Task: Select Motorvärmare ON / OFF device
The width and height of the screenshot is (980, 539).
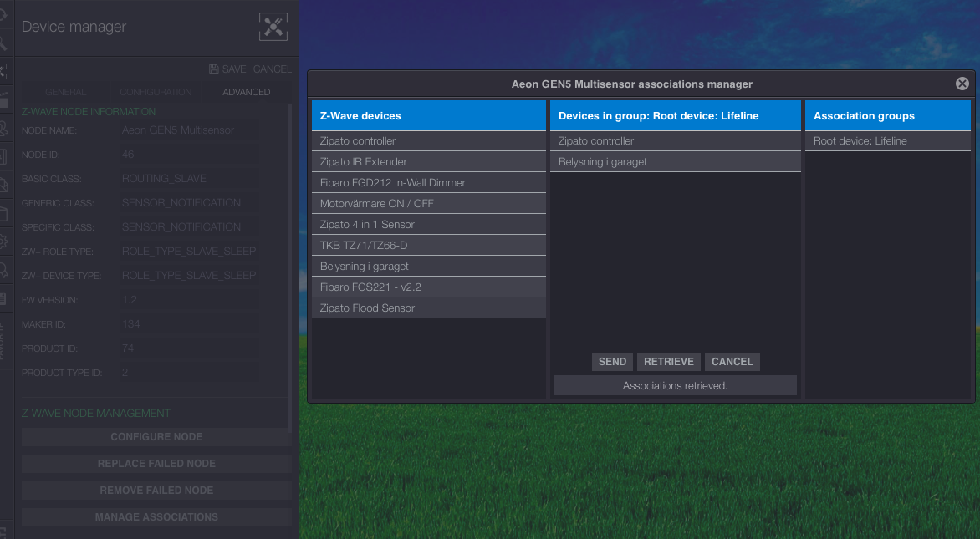Action: point(429,204)
